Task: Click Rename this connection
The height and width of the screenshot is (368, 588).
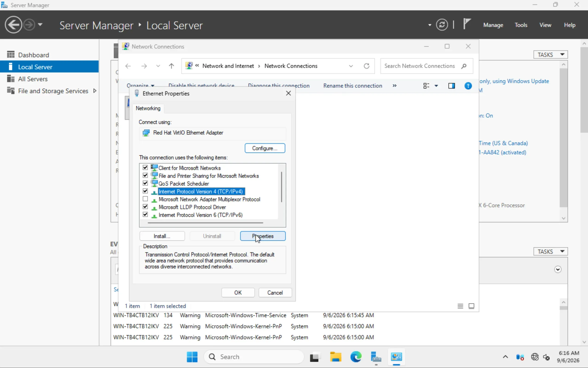Action: click(353, 86)
